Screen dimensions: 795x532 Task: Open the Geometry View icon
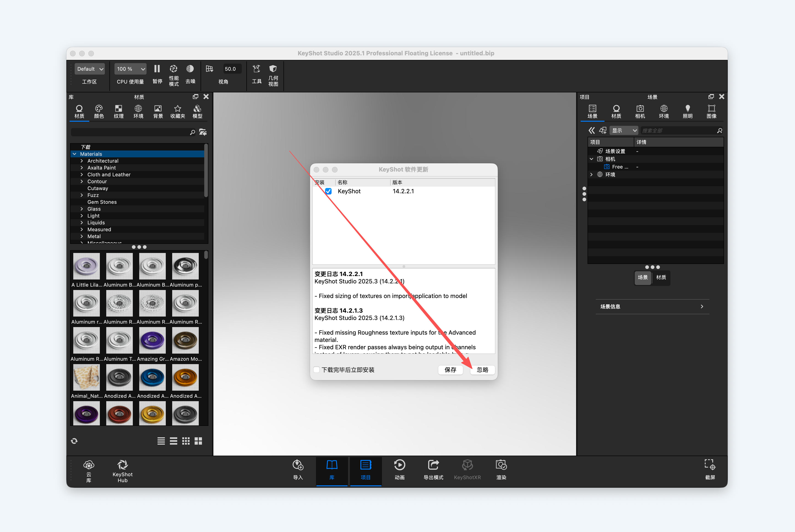point(273,69)
